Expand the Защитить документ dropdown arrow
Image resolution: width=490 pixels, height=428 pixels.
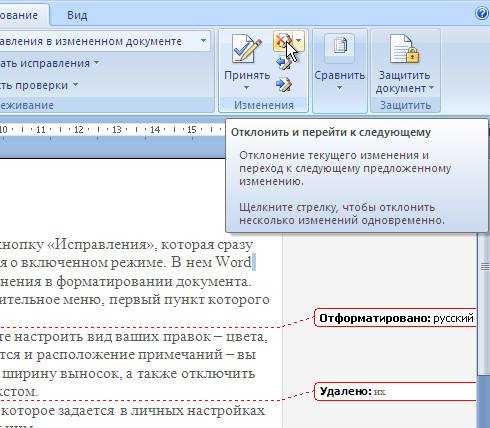(431, 88)
